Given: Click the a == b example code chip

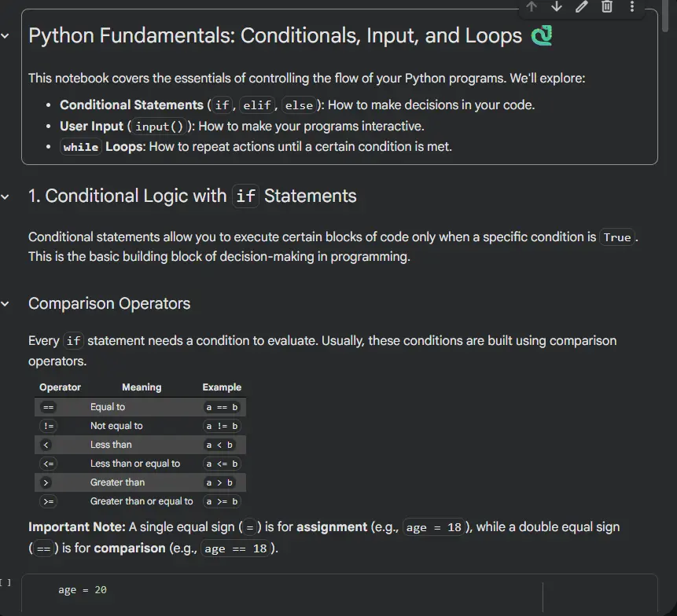Looking at the screenshot, I should (x=221, y=406).
